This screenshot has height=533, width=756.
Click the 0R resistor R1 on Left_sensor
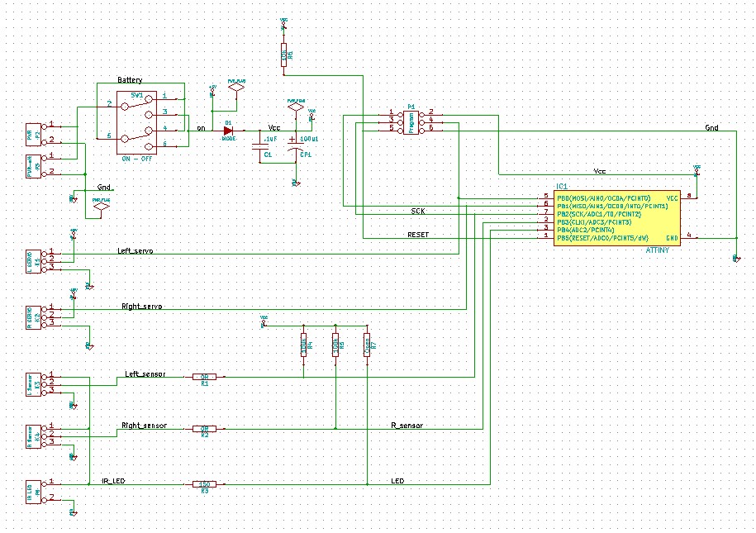pyautogui.click(x=204, y=377)
